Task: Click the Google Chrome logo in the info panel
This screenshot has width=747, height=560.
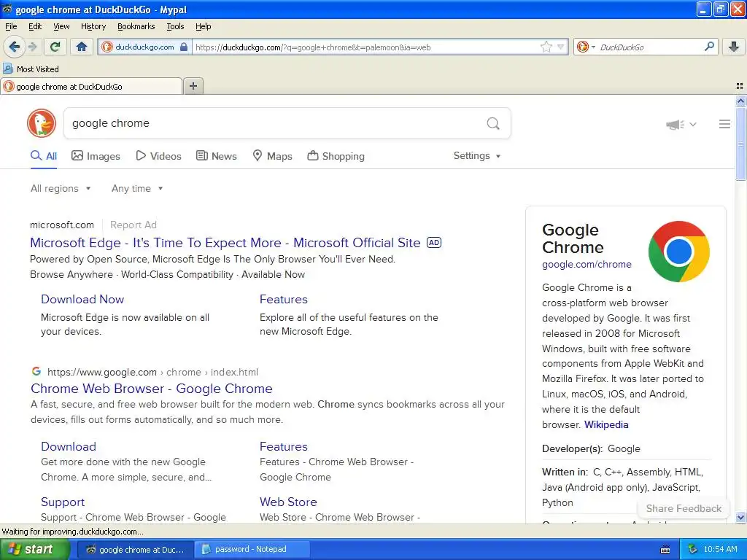Action: coord(679,251)
